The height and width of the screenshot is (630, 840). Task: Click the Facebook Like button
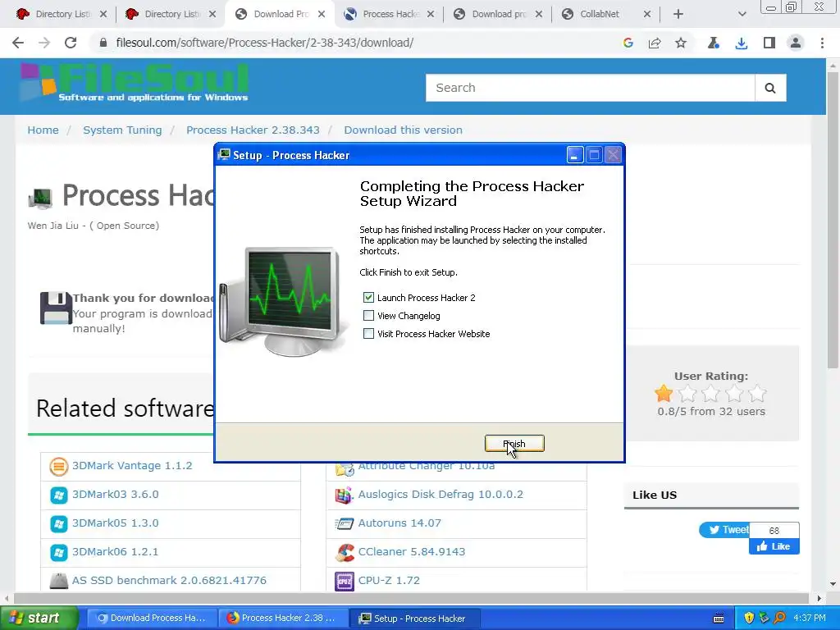[774, 546]
